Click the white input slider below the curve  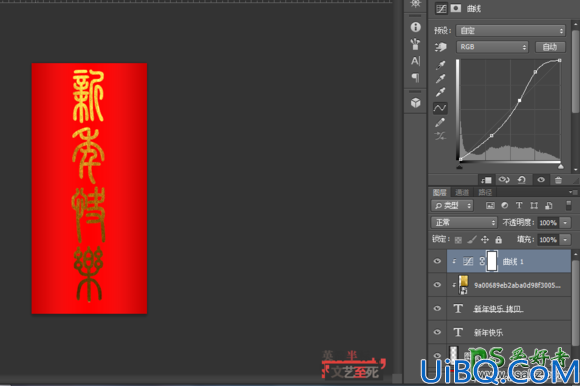tap(561, 167)
